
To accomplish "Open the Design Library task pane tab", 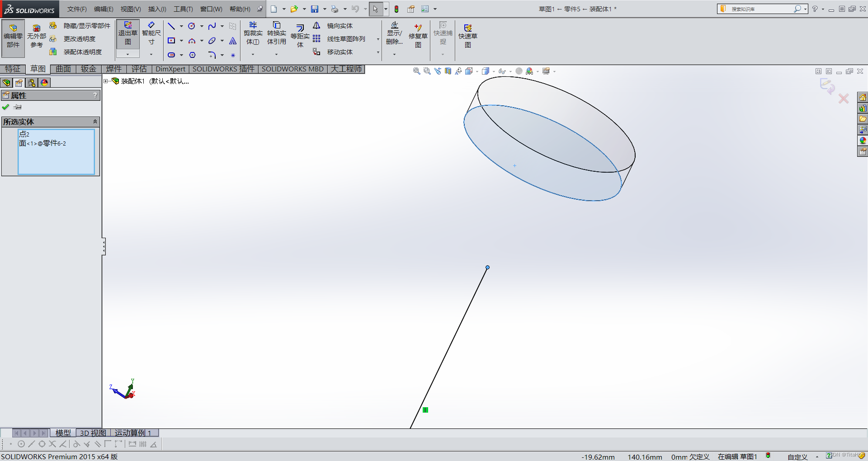I will tap(863, 108).
